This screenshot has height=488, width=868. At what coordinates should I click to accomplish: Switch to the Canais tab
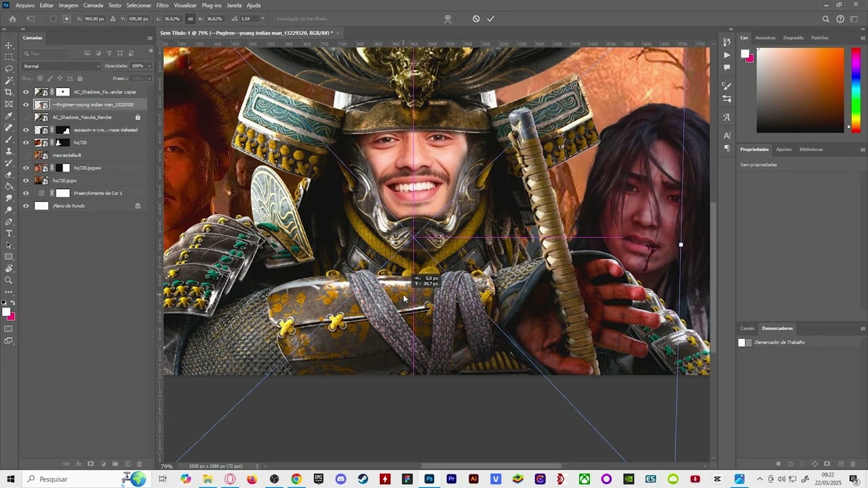(x=747, y=328)
